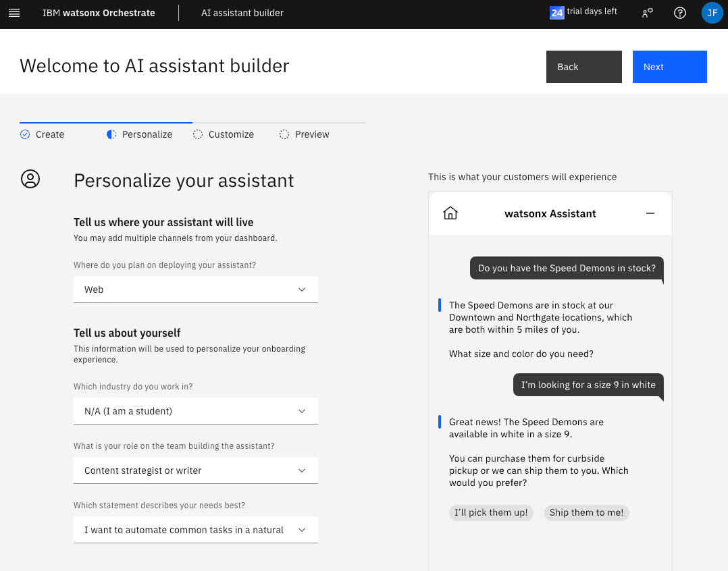
Task: Open the hamburger navigation menu
Action: point(14,13)
